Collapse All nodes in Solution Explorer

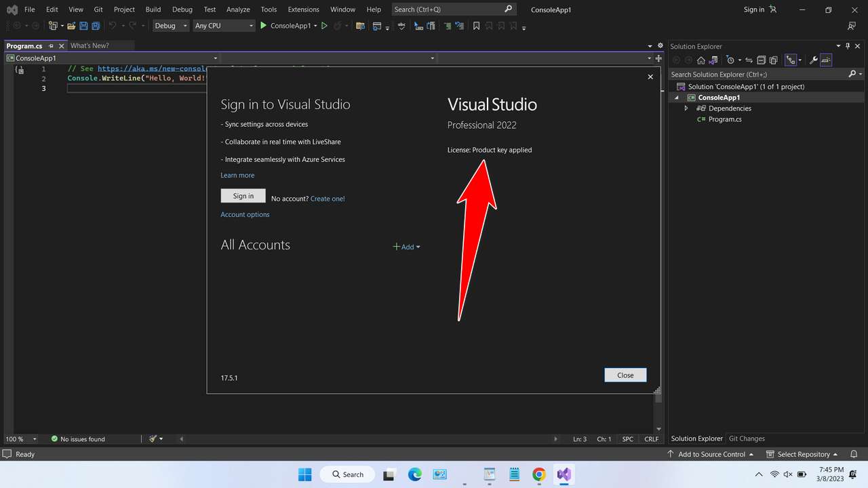tap(760, 60)
